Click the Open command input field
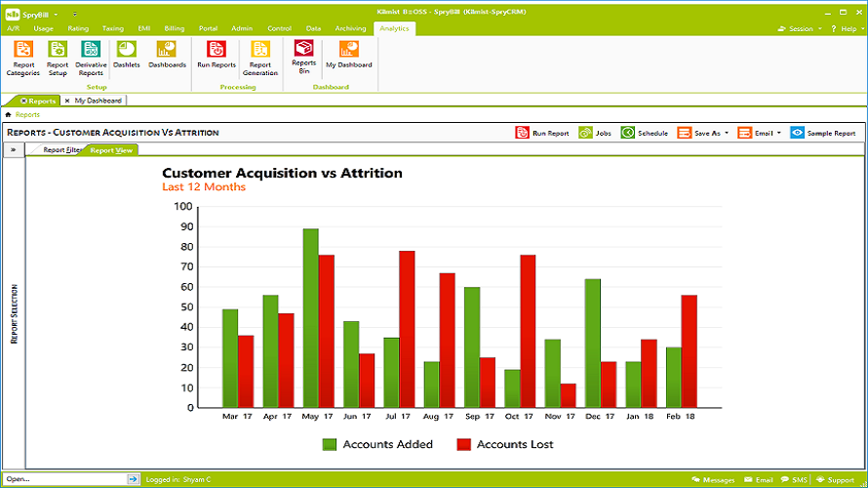The height and width of the screenshot is (488, 868). tap(64, 479)
